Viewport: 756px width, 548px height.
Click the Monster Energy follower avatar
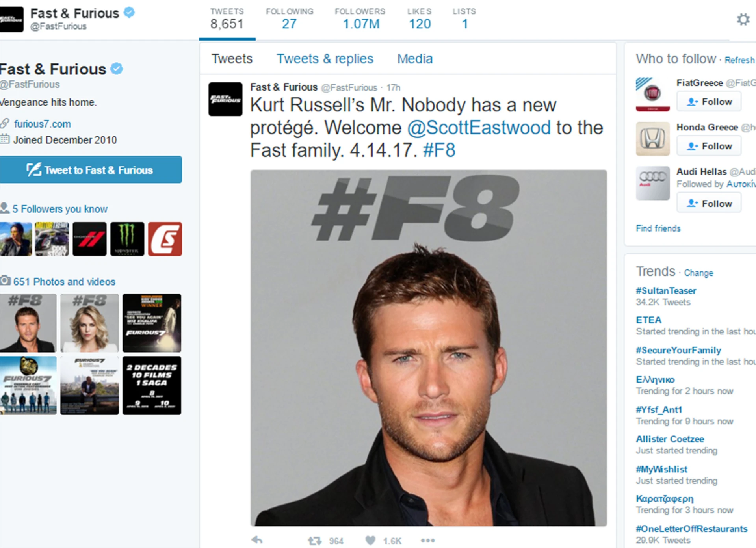point(127,239)
